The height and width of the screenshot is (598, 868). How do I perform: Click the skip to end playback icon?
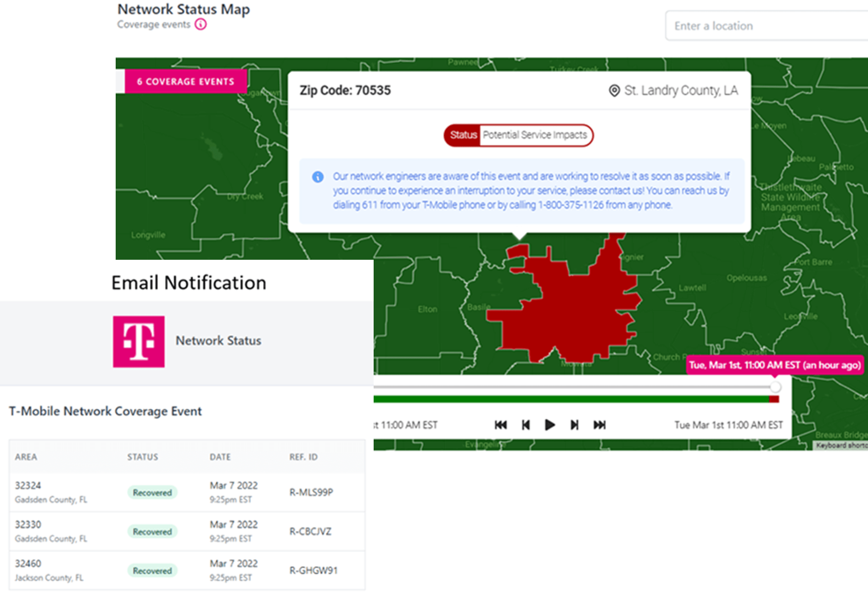[x=599, y=425]
